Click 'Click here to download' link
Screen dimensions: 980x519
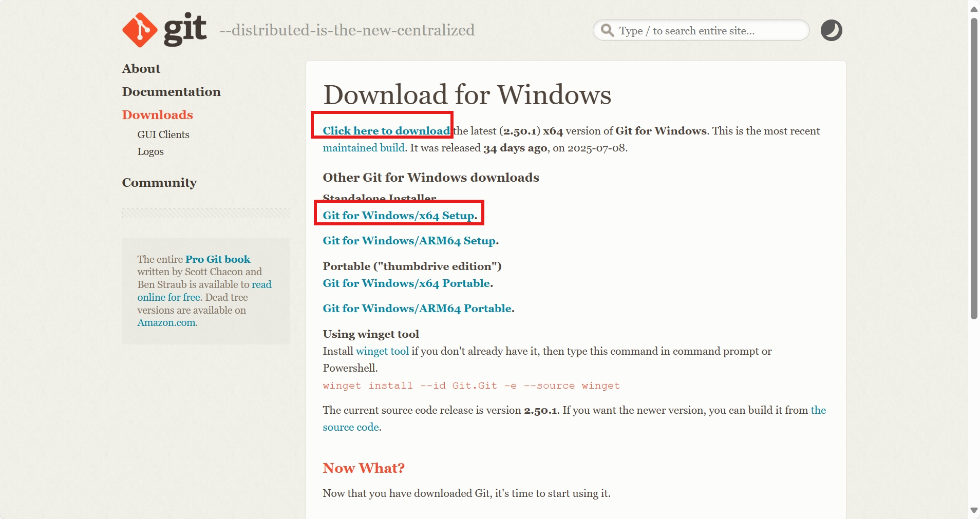coord(386,131)
